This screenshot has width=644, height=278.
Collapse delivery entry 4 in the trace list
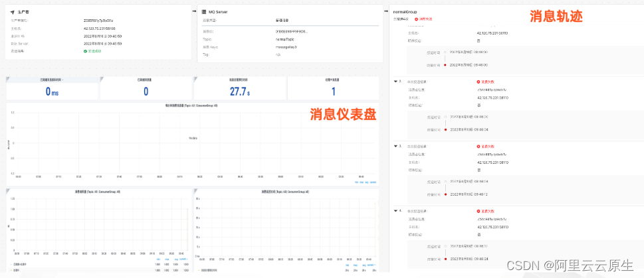395,211
